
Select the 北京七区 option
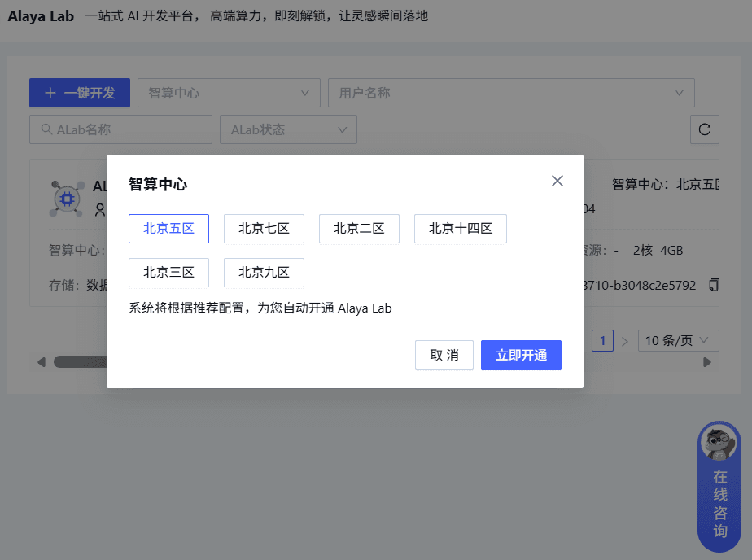(x=264, y=229)
